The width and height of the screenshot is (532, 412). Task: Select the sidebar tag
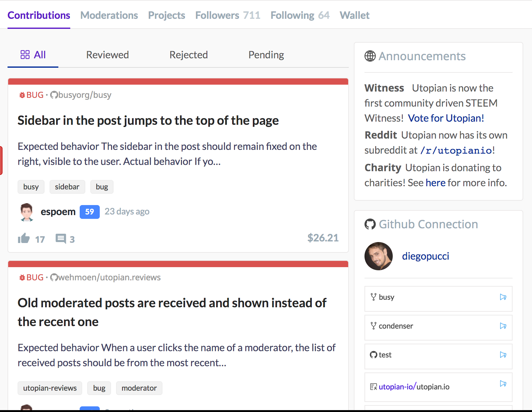tap(67, 187)
